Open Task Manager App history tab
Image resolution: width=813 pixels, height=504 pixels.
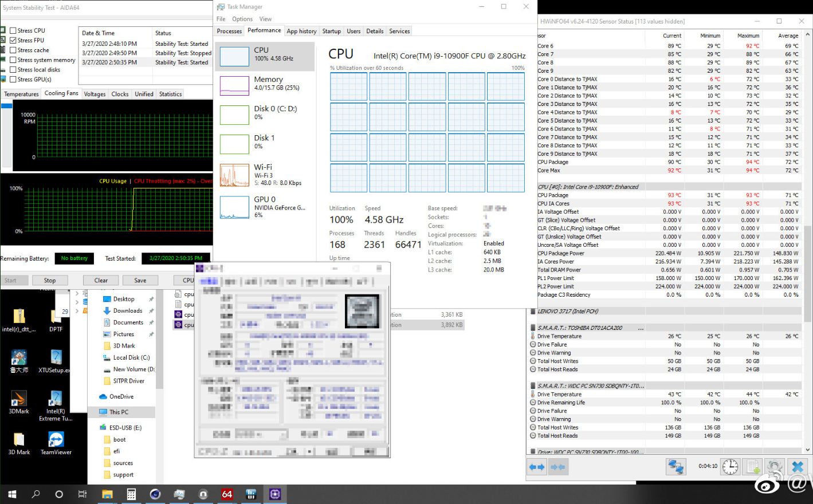[x=301, y=31]
